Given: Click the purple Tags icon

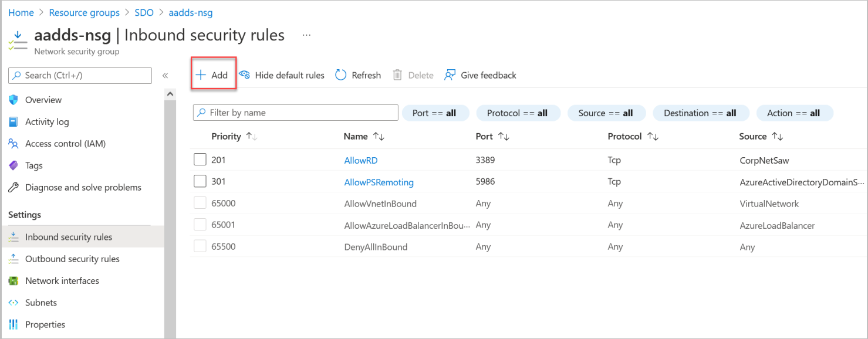Looking at the screenshot, I should point(13,165).
